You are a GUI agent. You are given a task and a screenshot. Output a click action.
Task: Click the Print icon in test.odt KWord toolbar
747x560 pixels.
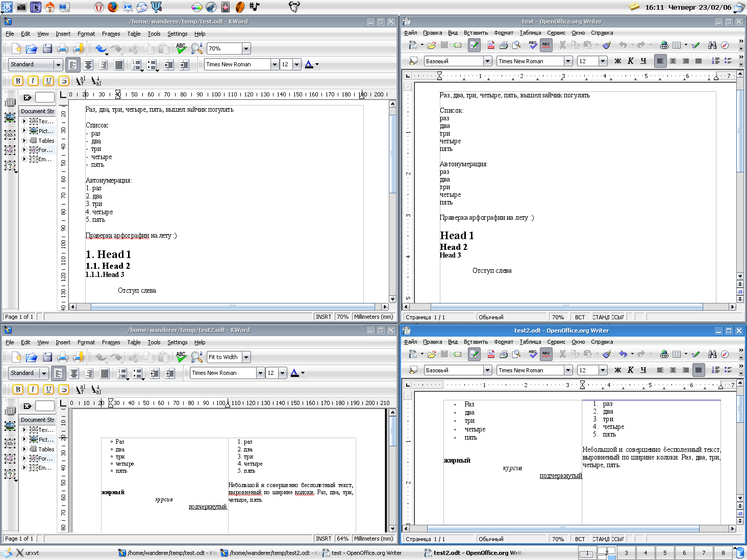[x=63, y=48]
